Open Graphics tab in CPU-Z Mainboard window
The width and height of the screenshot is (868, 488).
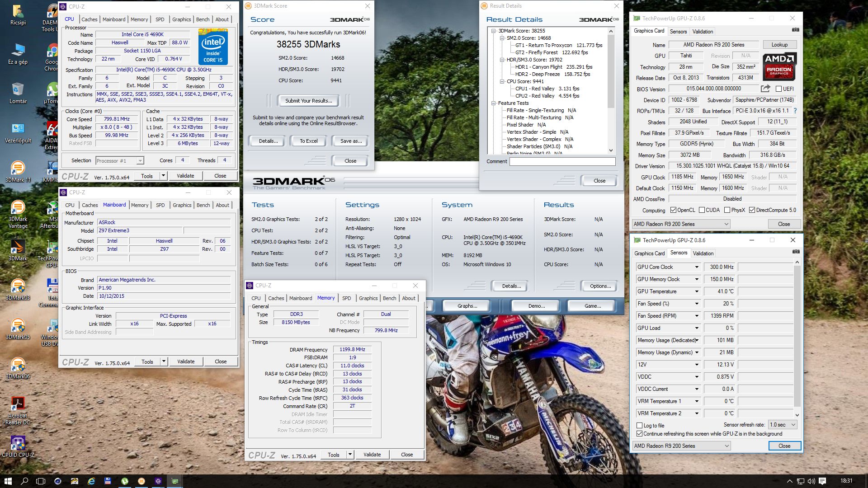[182, 205]
